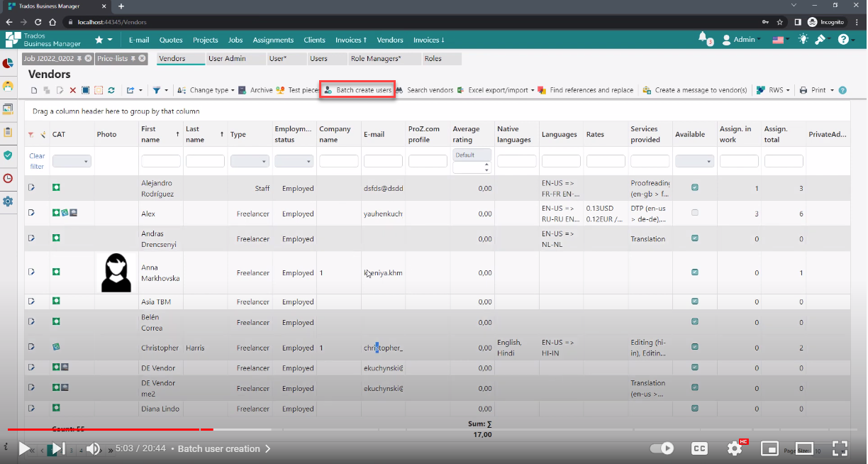The width and height of the screenshot is (868, 464).
Task: Click Batch create users button
Action: (x=357, y=90)
